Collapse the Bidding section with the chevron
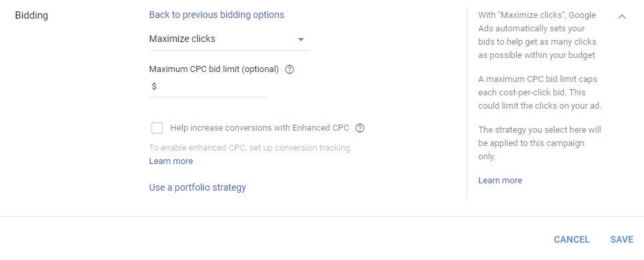 tap(622, 17)
